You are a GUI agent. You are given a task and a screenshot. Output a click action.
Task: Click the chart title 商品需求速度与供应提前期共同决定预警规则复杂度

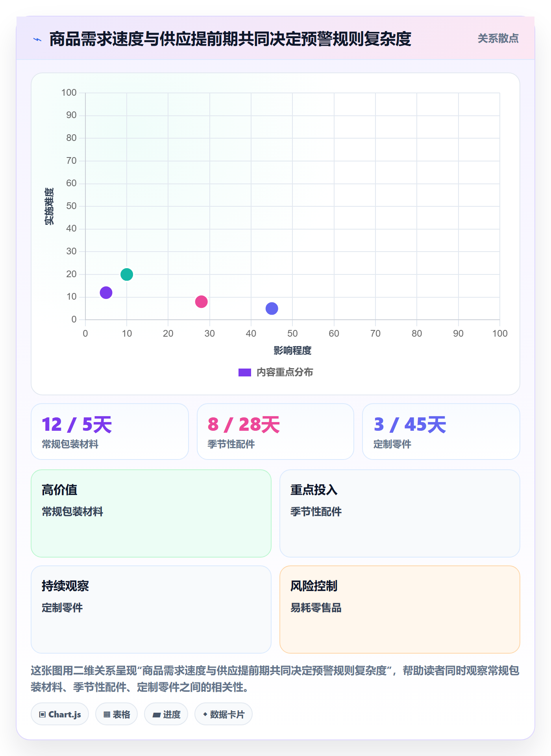(230, 39)
